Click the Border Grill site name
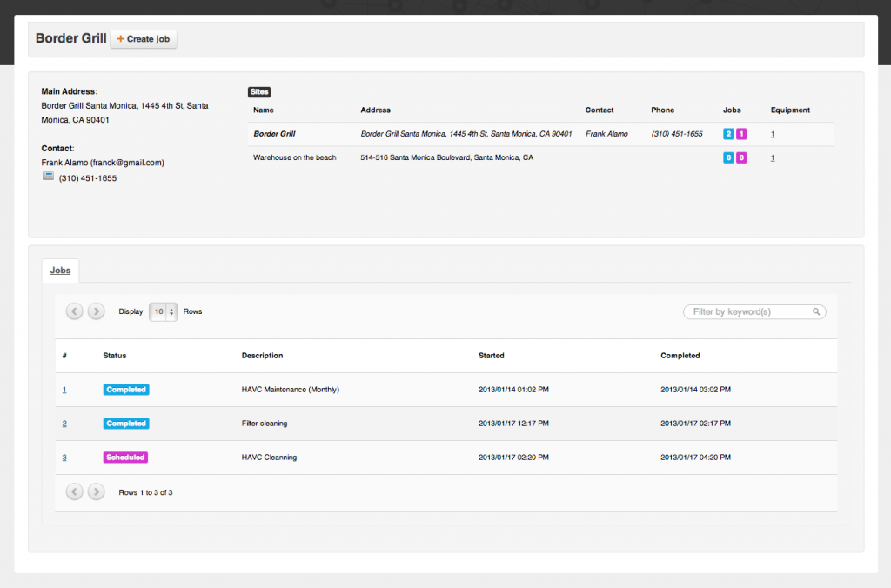Image resolution: width=891 pixels, height=588 pixels. (274, 134)
